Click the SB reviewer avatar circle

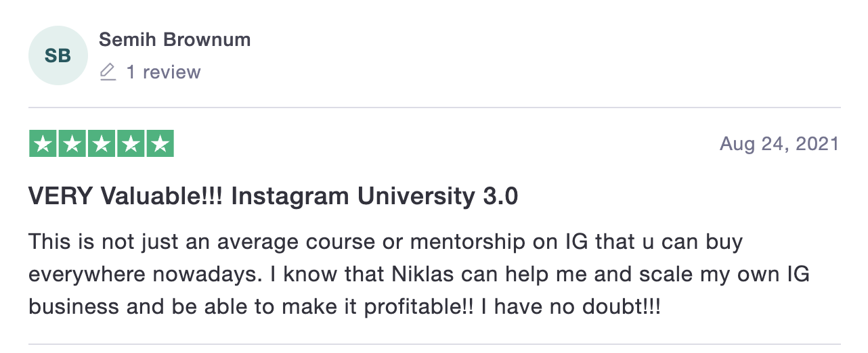point(58,55)
